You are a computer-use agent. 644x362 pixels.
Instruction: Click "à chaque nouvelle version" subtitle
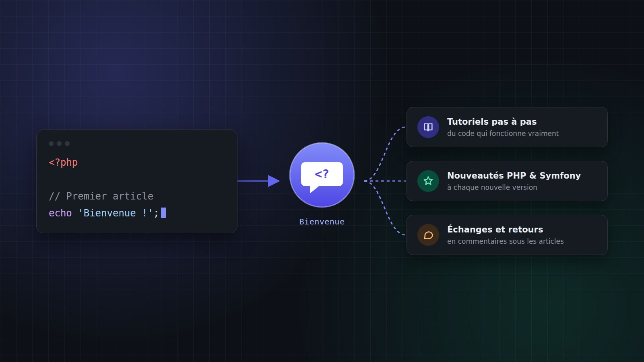[x=492, y=187]
